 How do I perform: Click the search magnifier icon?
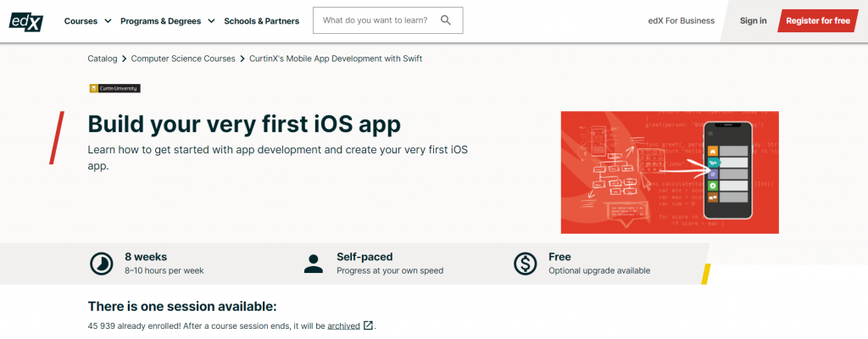click(446, 20)
